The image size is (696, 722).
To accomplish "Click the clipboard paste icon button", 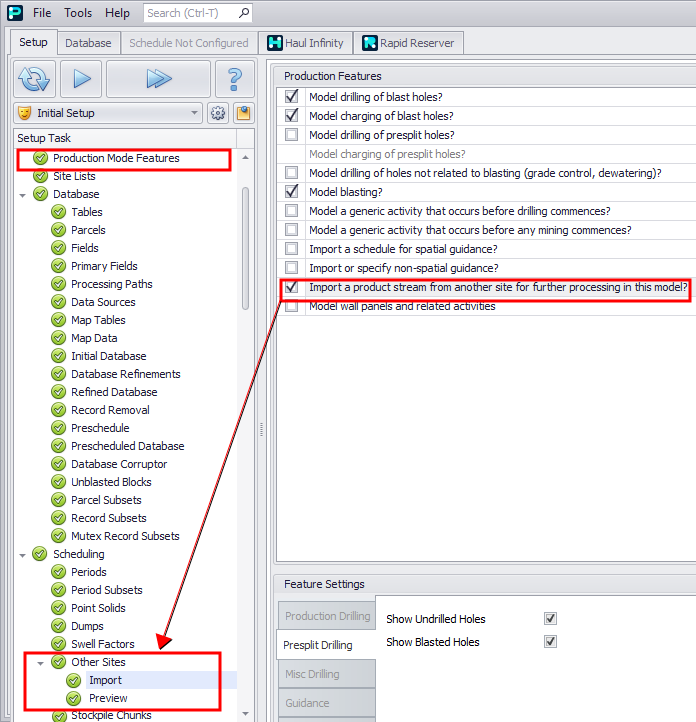I will pyautogui.click(x=244, y=113).
